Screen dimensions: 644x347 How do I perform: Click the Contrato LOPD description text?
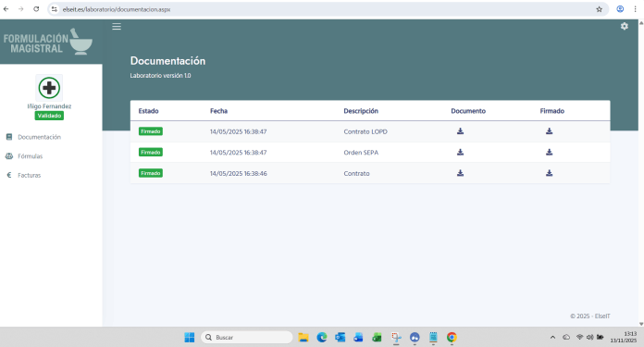[x=365, y=131]
